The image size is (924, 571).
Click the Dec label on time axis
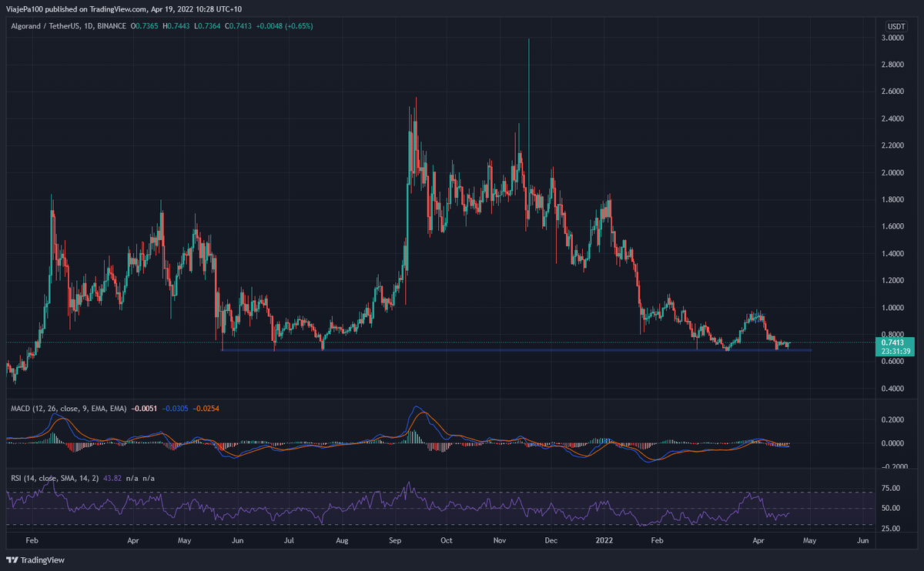(x=551, y=542)
